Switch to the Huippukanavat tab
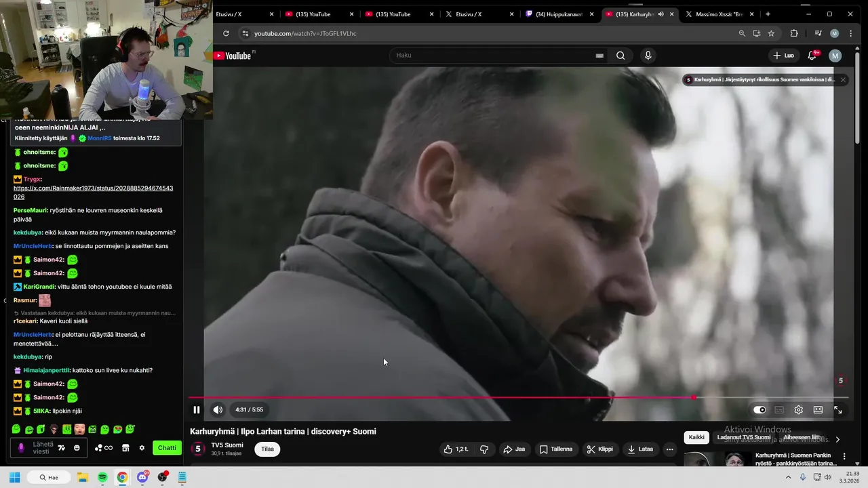868x488 pixels. 560,14
